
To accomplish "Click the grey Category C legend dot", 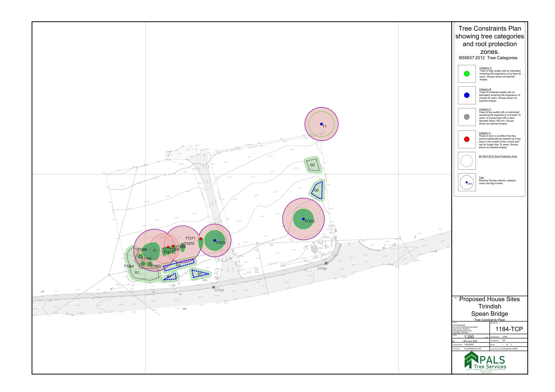I will coord(467,117).
